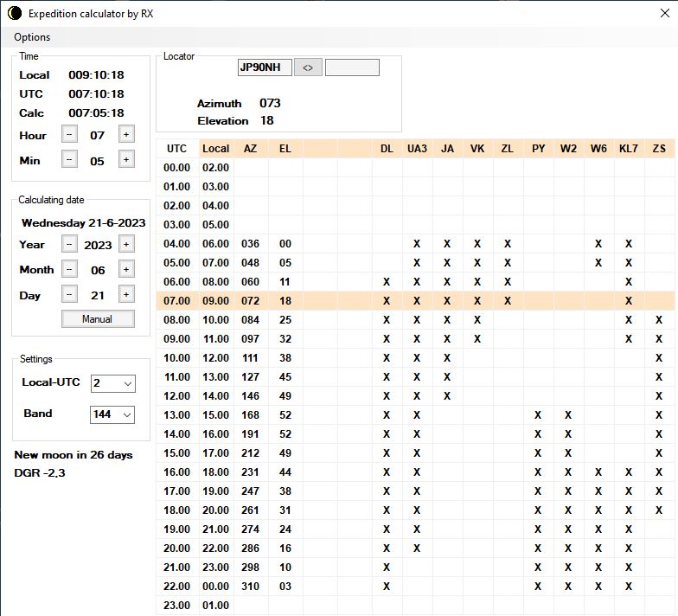The image size is (678, 616).
Task: Open the Local-UTC offset dropdown
Action: tap(112, 383)
